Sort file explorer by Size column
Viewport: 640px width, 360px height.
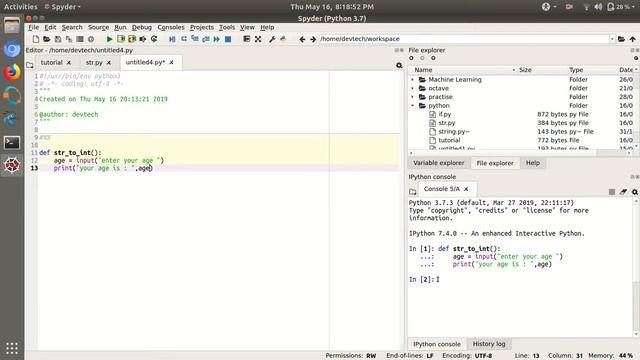525,70
